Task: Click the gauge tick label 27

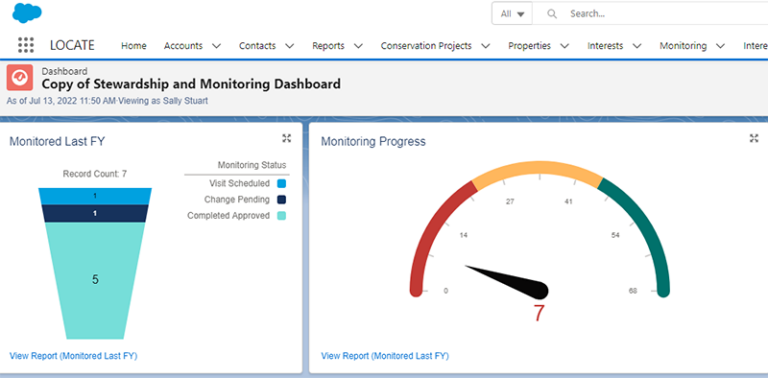Action: pos(510,201)
